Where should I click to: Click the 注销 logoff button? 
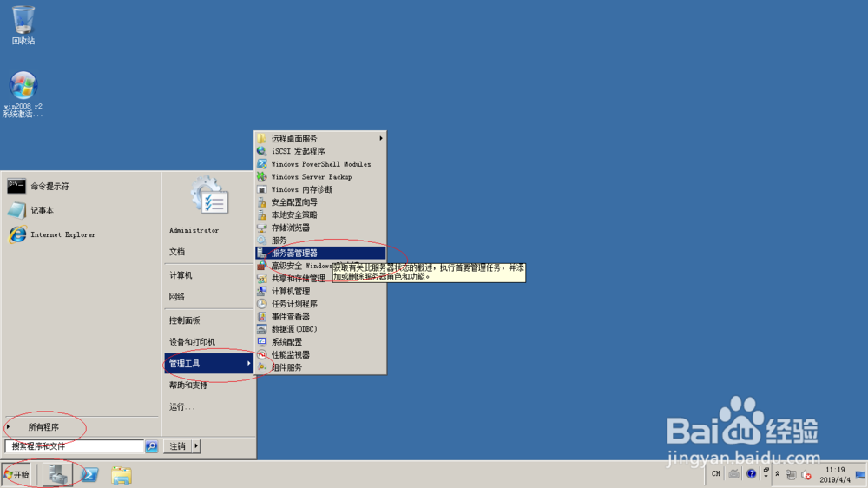click(x=178, y=446)
